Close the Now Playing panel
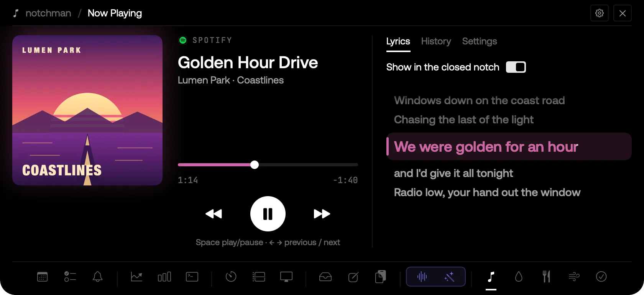This screenshot has width=644, height=295. (623, 13)
